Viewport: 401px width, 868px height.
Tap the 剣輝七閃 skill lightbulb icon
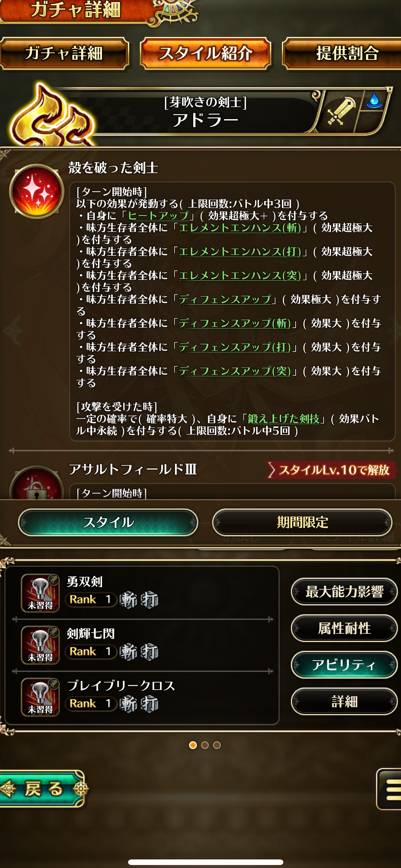click(x=40, y=645)
